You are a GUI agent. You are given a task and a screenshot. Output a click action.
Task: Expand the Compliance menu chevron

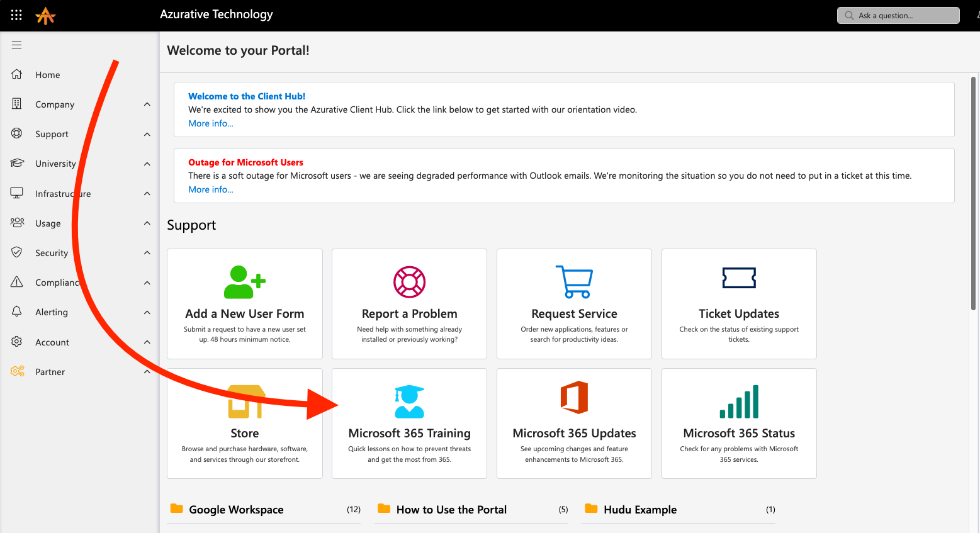click(147, 283)
